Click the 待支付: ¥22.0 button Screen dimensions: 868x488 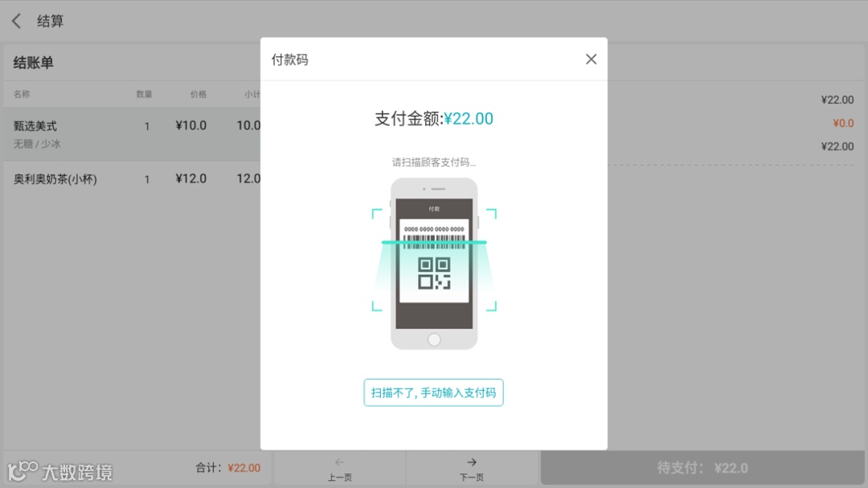(x=702, y=468)
